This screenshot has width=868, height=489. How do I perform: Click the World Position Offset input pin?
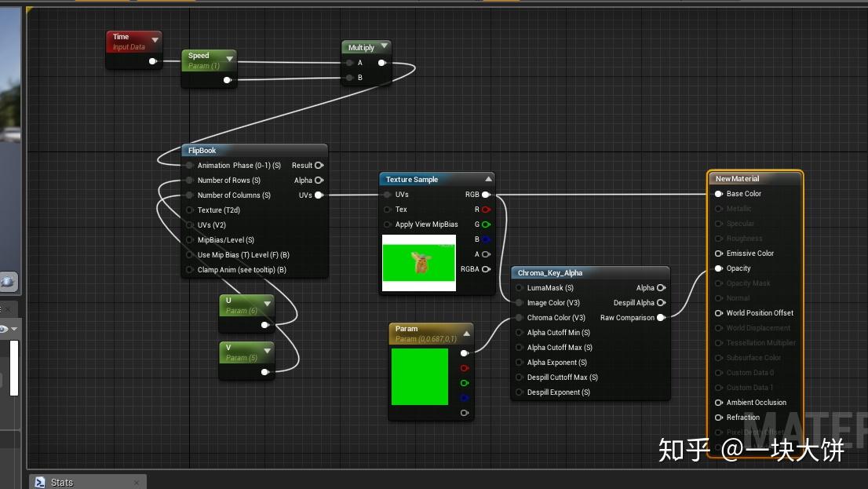[x=717, y=312]
